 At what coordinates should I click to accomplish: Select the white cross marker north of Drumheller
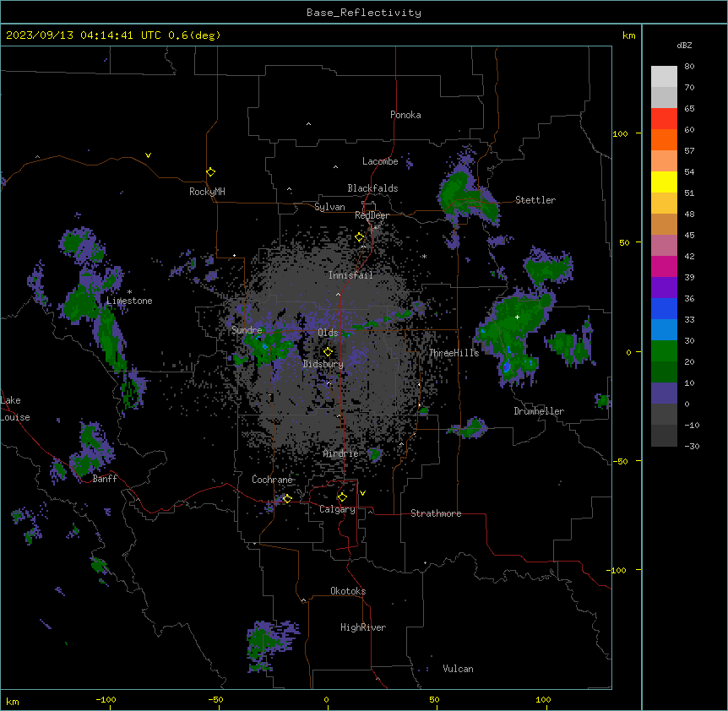point(517,317)
